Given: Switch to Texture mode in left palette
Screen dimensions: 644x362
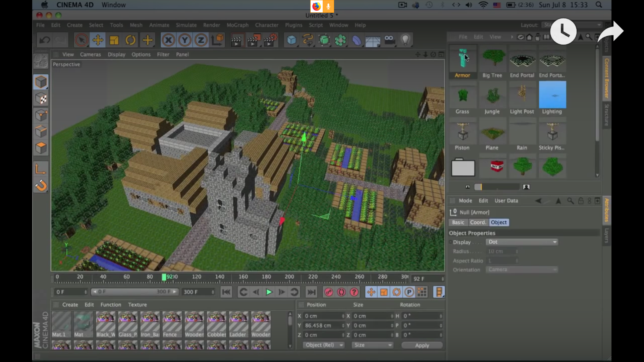Looking at the screenshot, I should (x=41, y=99).
